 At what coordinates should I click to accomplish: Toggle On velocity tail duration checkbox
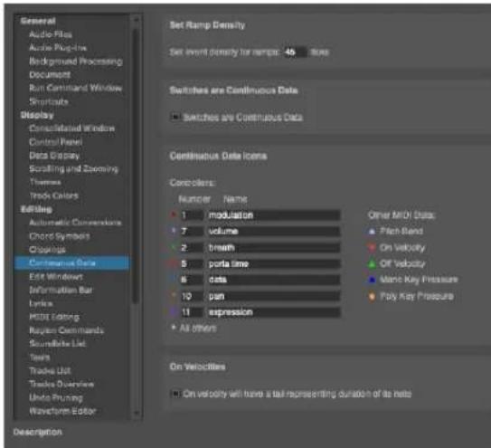click(x=175, y=394)
